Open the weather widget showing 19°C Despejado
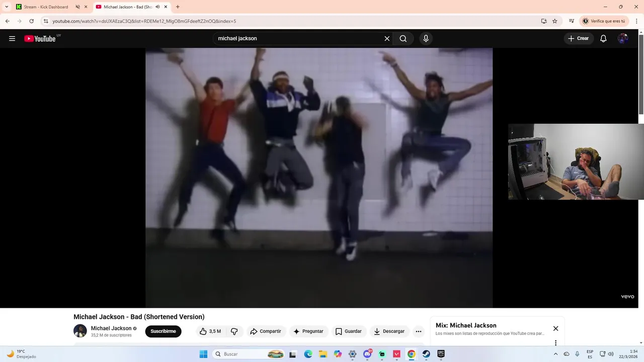Image resolution: width=644 pixels, height=362 pixels. (21, 354)
